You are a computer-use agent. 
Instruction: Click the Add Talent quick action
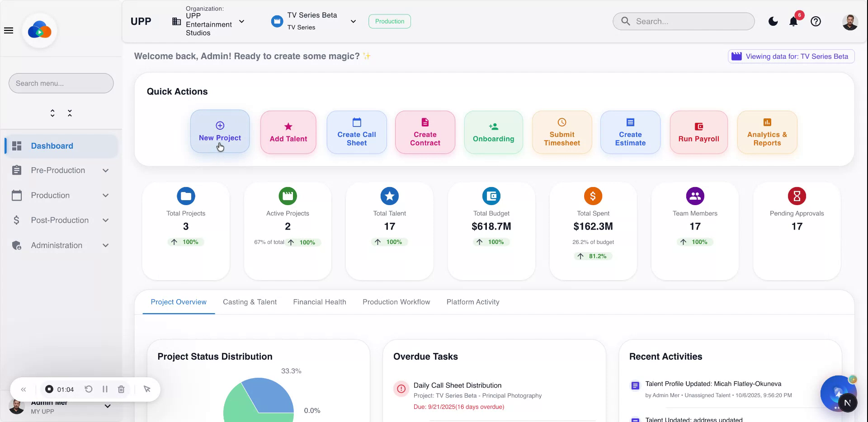288,132
